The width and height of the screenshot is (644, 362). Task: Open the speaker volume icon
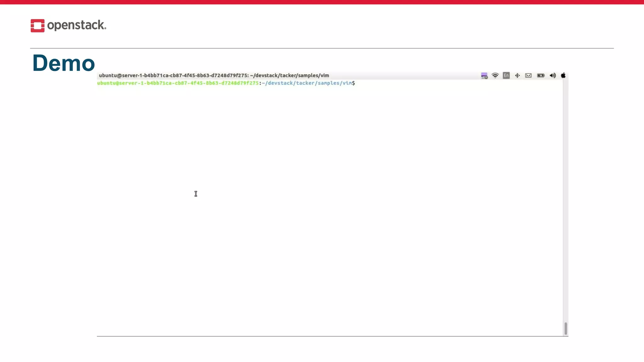pyautogui.click(x=552, y=75)
